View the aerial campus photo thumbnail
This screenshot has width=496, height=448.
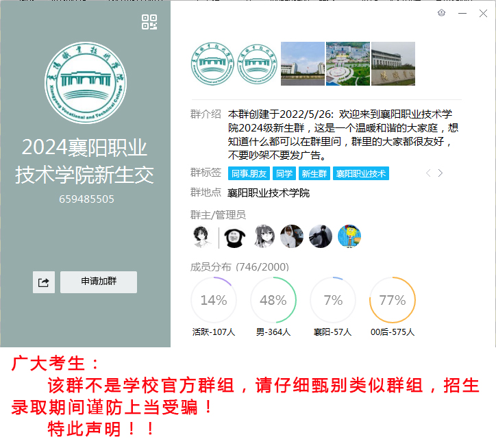pyautogui.click(x=348, y=64)
